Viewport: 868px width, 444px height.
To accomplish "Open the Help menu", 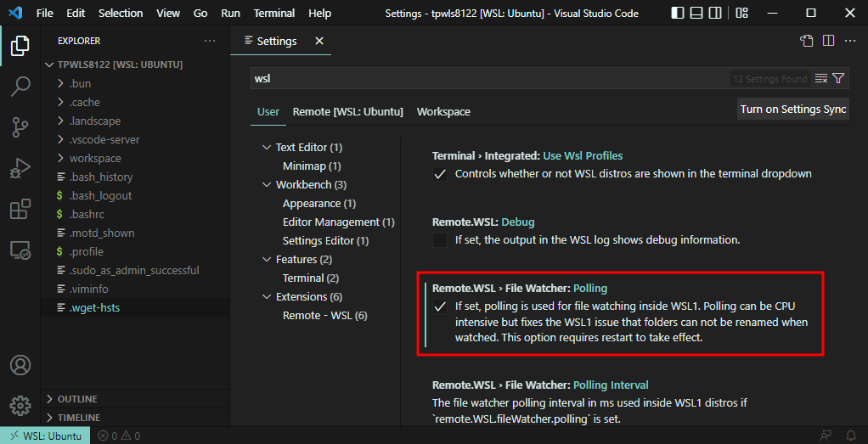I will pos(320,13).
